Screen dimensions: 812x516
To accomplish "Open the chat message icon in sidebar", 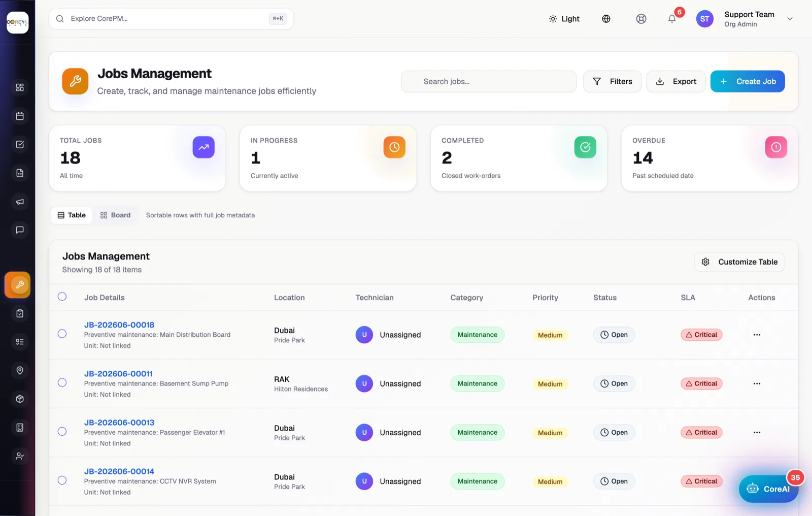I will click(x=20, y=230).
